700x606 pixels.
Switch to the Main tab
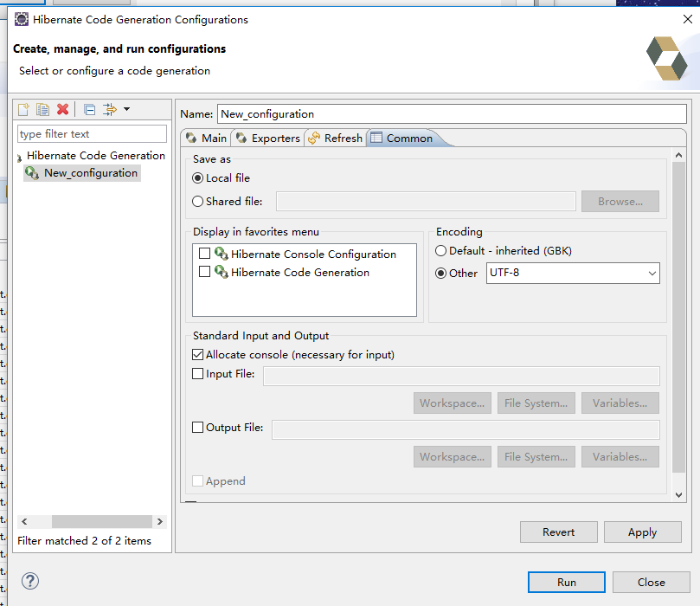207,138
